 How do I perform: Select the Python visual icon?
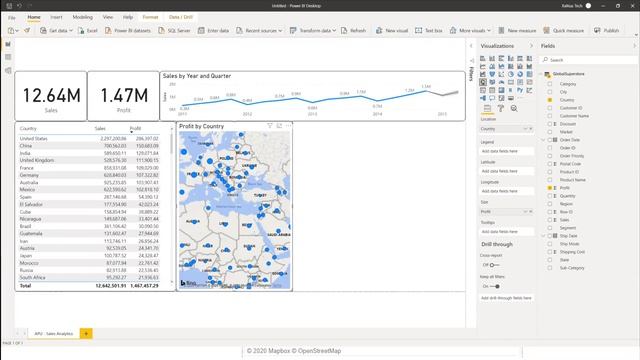pos(520,90)
